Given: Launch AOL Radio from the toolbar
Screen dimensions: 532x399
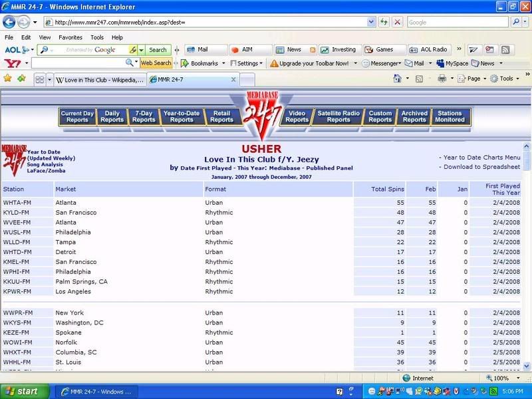Looking at the screenshot, I should coord(429,49).
